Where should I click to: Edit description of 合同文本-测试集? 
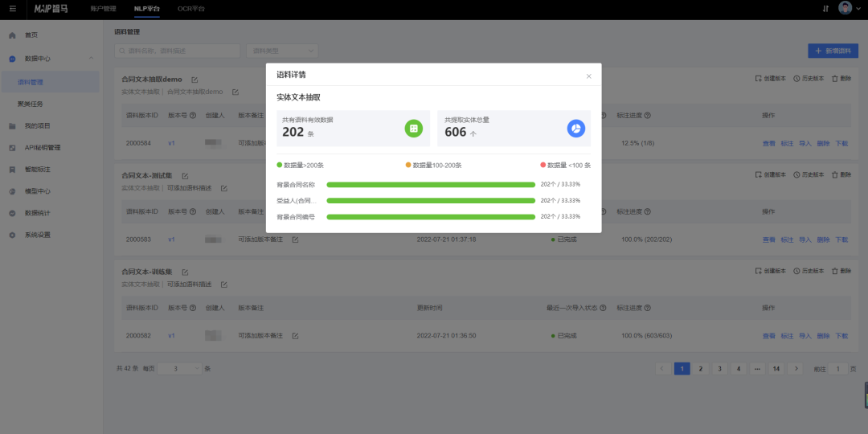coord(224,188)
